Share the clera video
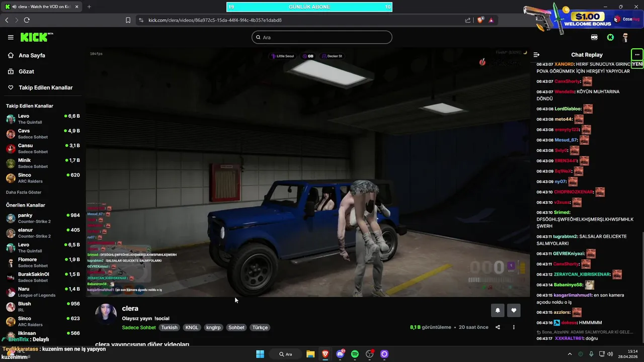This screenshot has height=362, width=644. (498, 327)
